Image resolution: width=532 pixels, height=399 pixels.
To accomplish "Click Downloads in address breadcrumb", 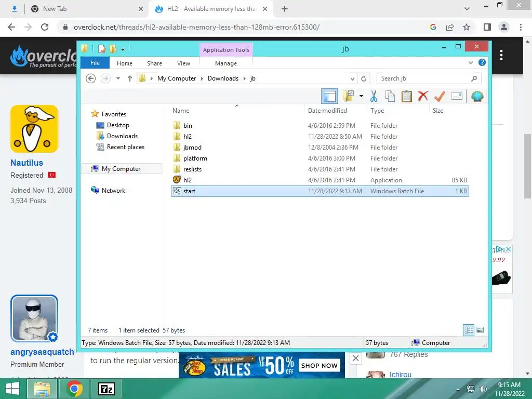I will pyautogui.click(x=223, y=78).
